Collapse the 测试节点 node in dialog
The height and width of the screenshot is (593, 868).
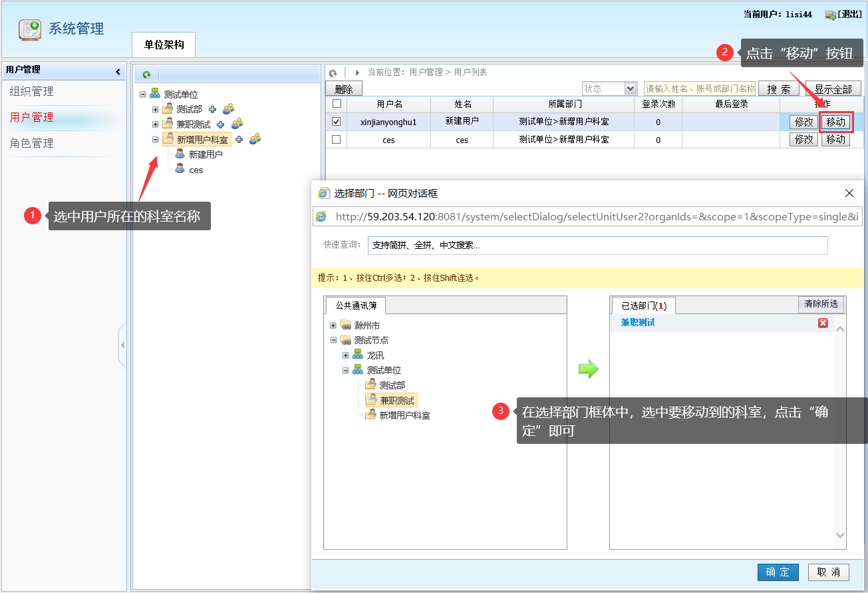coord(333,340)
